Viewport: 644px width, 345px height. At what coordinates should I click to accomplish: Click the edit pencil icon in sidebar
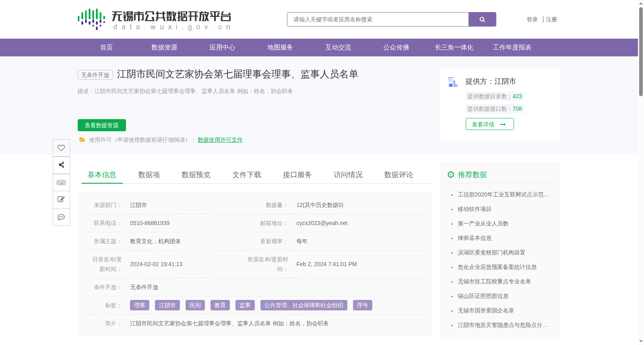pos(61,200)
